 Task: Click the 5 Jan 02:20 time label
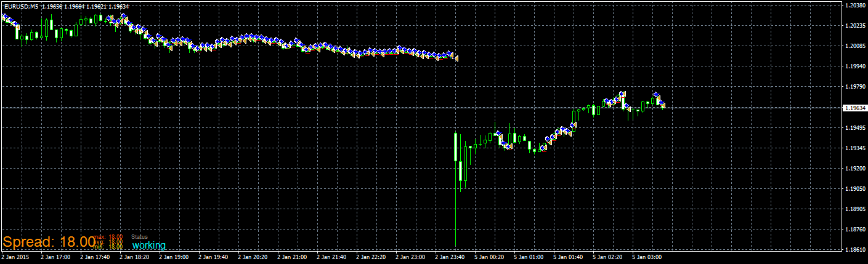tap(607, 257)
